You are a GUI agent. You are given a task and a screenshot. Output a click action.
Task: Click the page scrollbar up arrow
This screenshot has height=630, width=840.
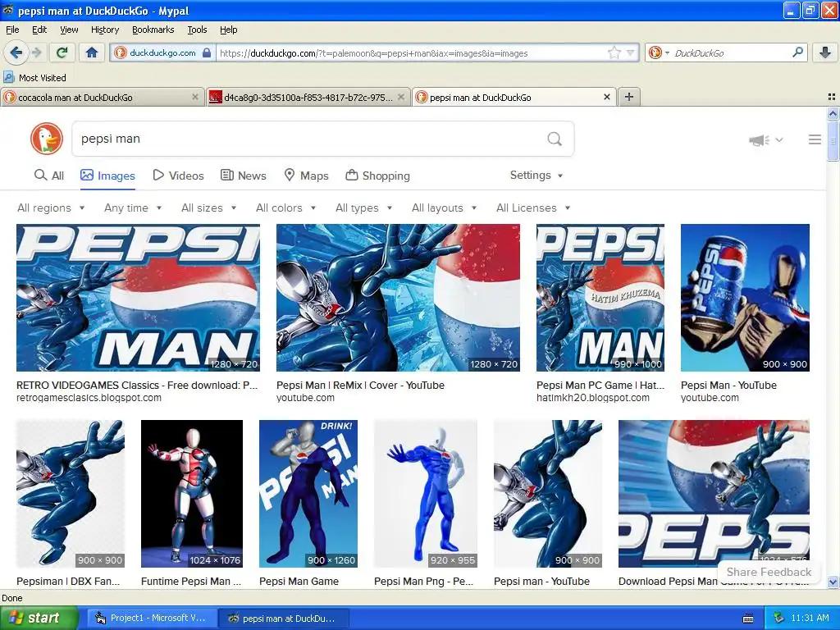(833, 113)
